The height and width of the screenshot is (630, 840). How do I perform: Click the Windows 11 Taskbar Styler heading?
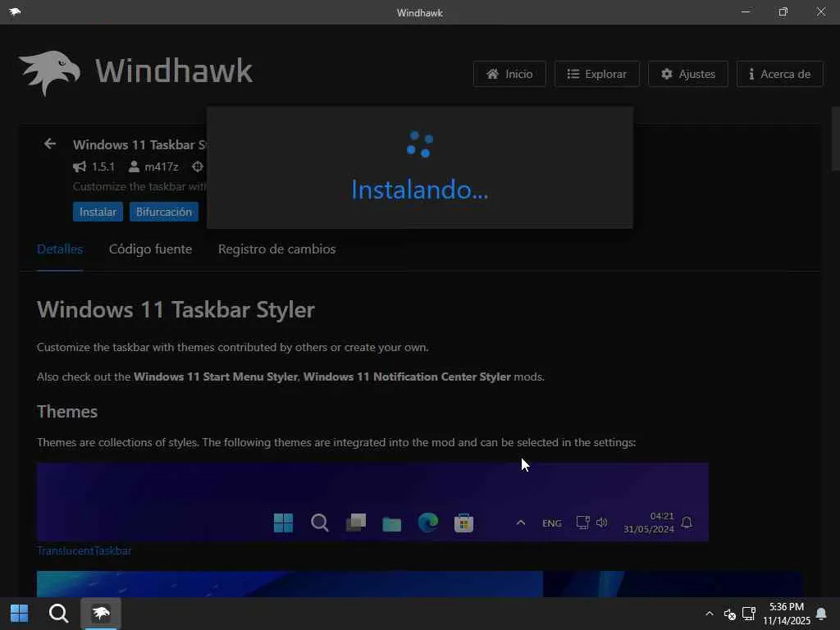tap(176, 309)
